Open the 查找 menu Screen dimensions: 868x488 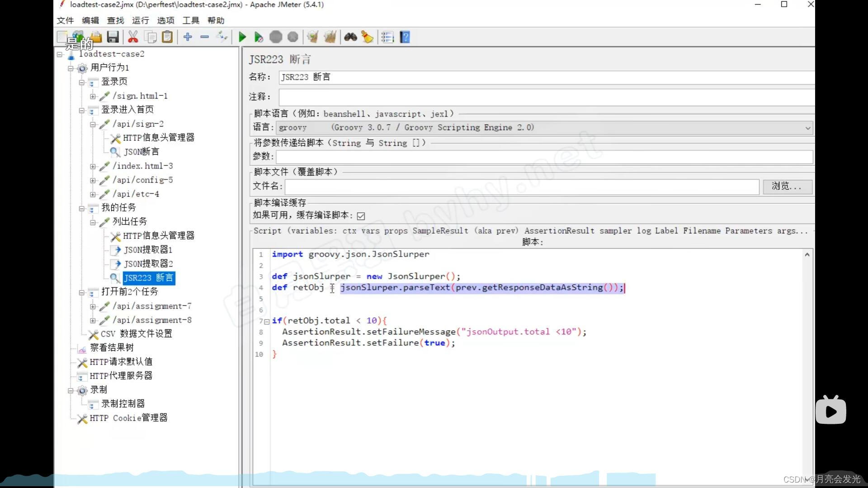(x=115, y=20)
